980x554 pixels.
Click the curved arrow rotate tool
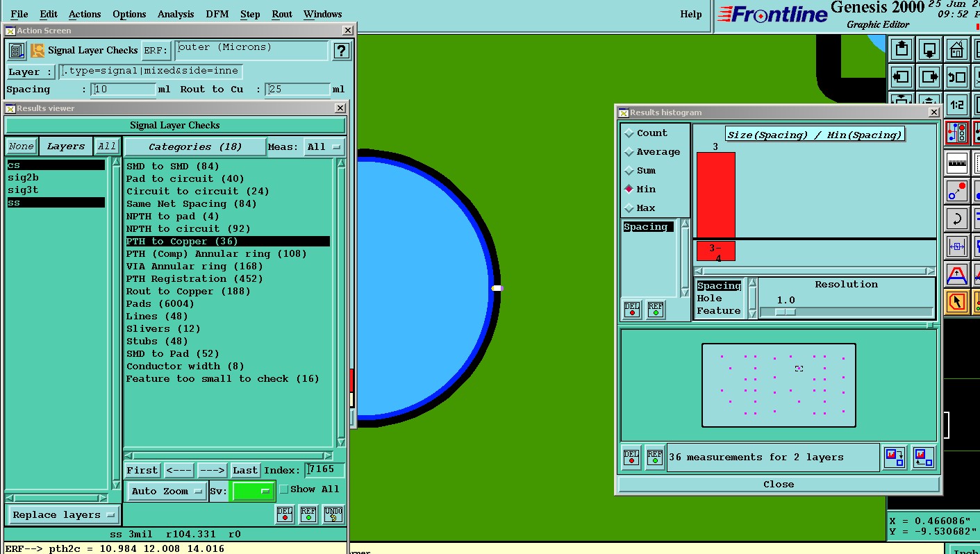coord(957,219)
